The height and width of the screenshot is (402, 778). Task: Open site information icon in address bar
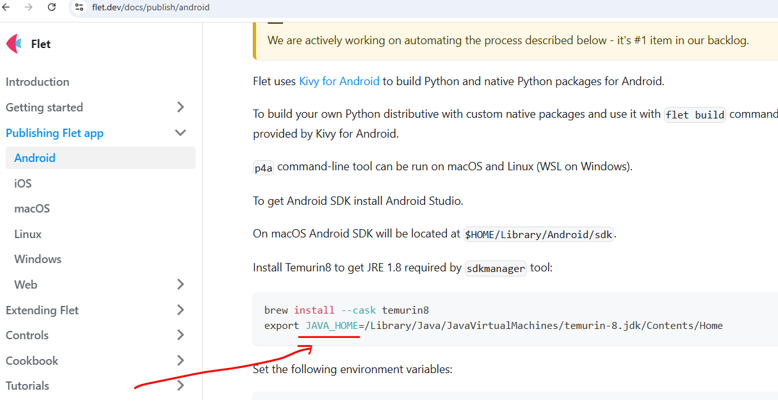(x=79, y=7)
